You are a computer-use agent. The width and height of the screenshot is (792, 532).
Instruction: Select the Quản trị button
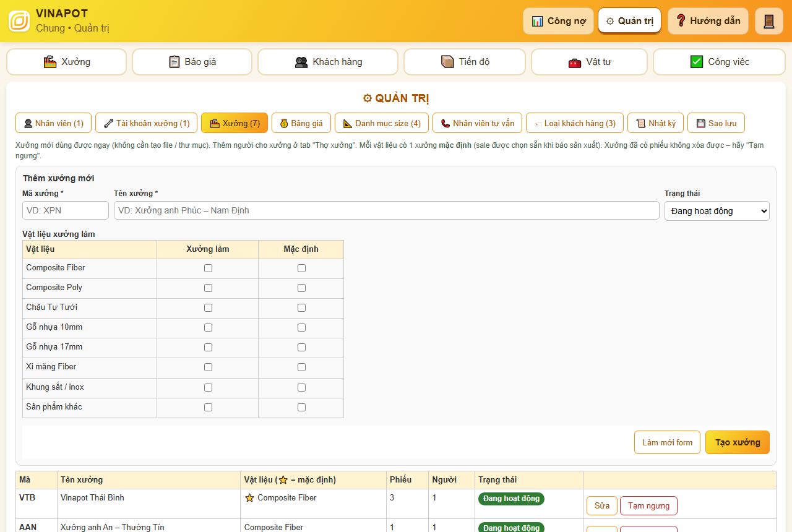pyautogui.click(x=629, y=21)
